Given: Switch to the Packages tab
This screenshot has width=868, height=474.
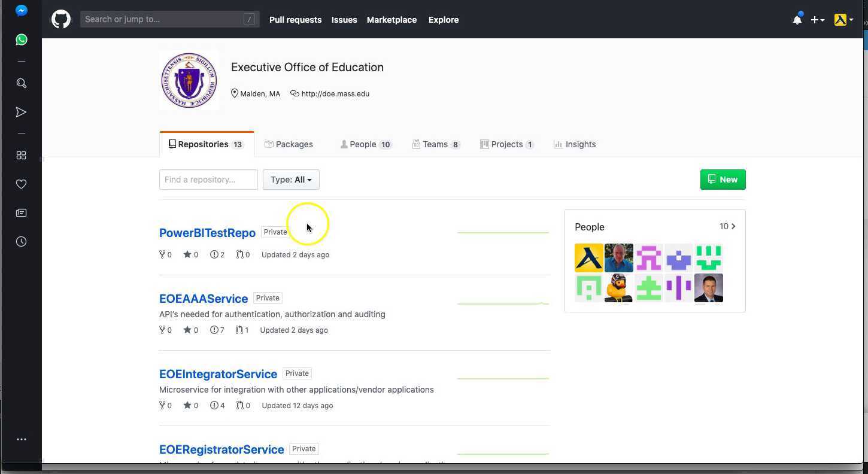Looking at the screenshot, I should [x=289, y=144].
